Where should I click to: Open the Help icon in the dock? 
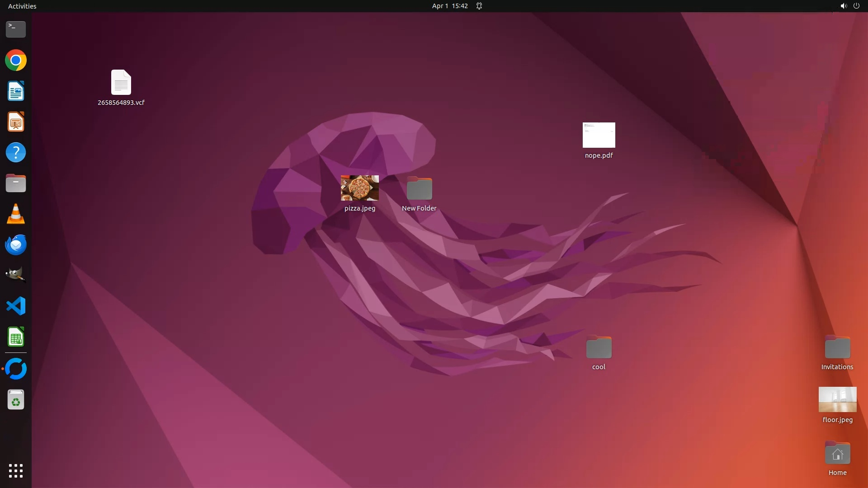[x=16, y=153]
